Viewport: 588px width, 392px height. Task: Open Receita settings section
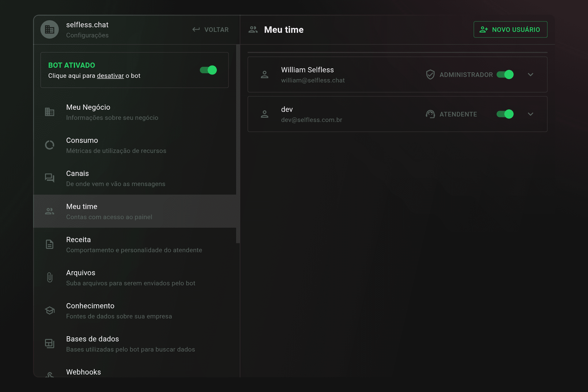pos(135,244)
